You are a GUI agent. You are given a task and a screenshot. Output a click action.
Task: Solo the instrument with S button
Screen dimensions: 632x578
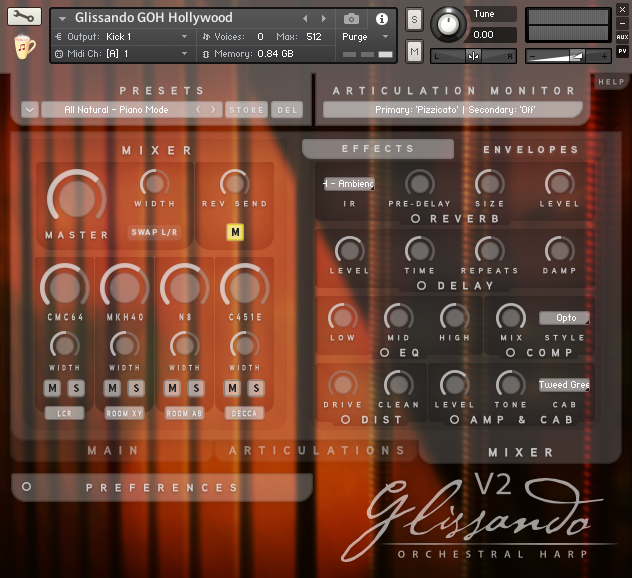point(414,19)
